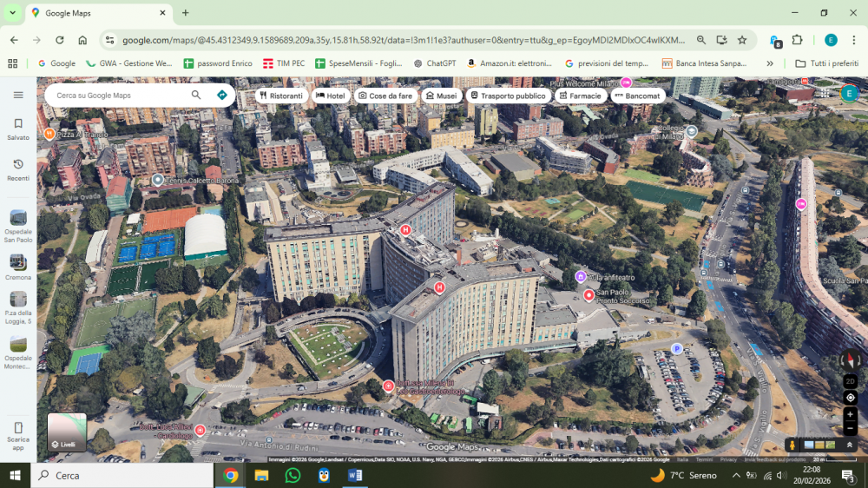The width and height of the screenshot is (868, 488).
Task: Select the Farmacie category chip
Action: pyautogui.click(x=580, y=96)
